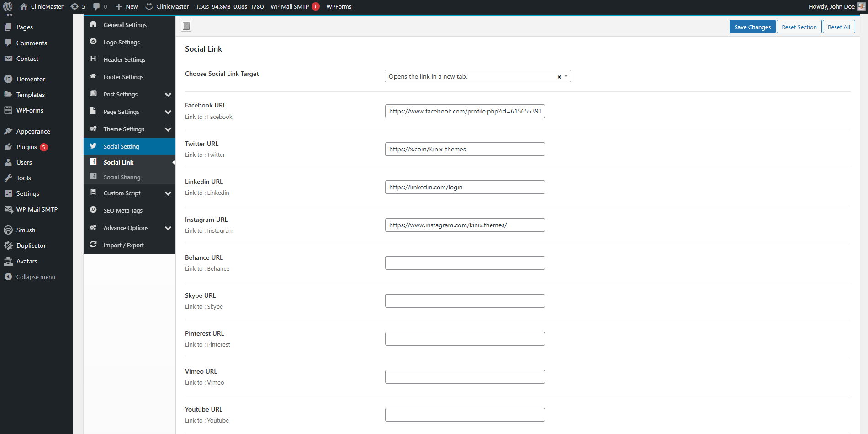Open Plugins via the plug icon
The image size is (868, 434).
(x=8, y=147)
